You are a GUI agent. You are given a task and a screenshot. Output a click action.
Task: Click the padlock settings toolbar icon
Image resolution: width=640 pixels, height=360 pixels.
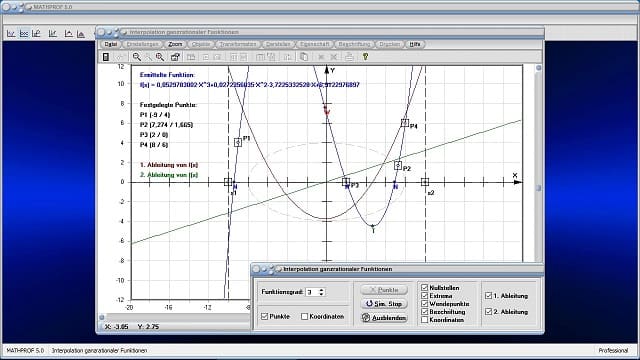point(175,57)
